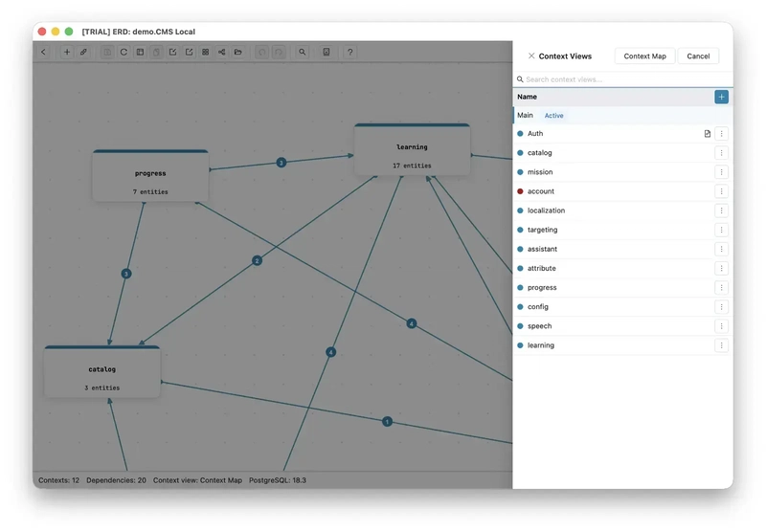The width and height of the screenshot is (766, 532).
Task: Select the targeting context in the list
Action: (x=623, y=230)
